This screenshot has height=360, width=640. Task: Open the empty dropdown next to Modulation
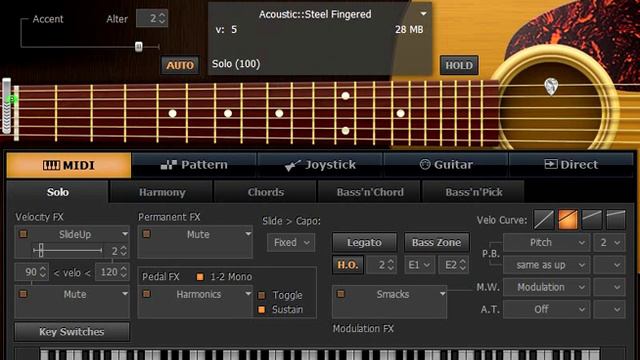pos(609,287)
